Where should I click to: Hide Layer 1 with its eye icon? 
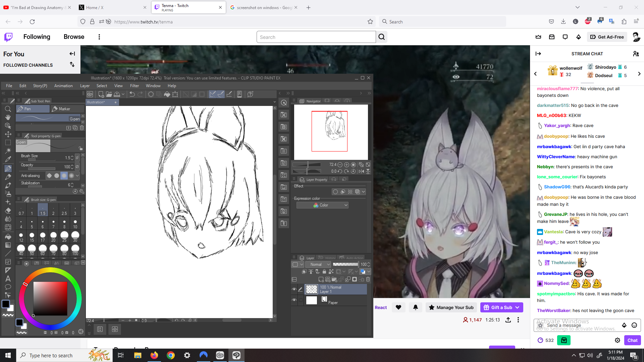point(294,289)
